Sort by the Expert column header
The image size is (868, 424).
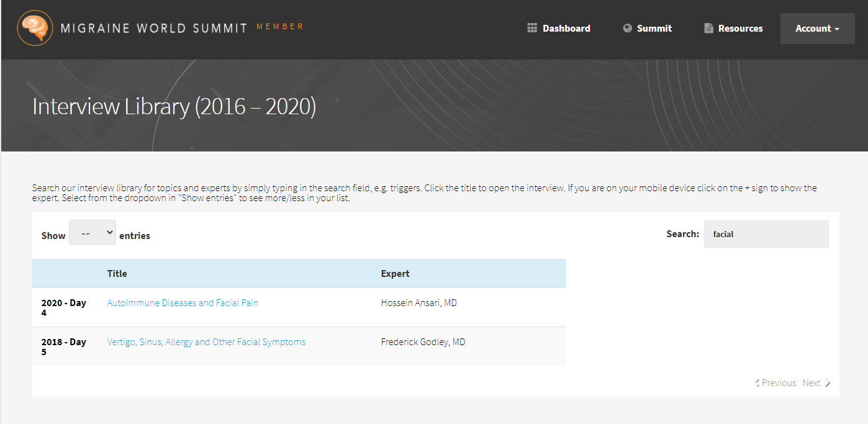click(396, 274)
